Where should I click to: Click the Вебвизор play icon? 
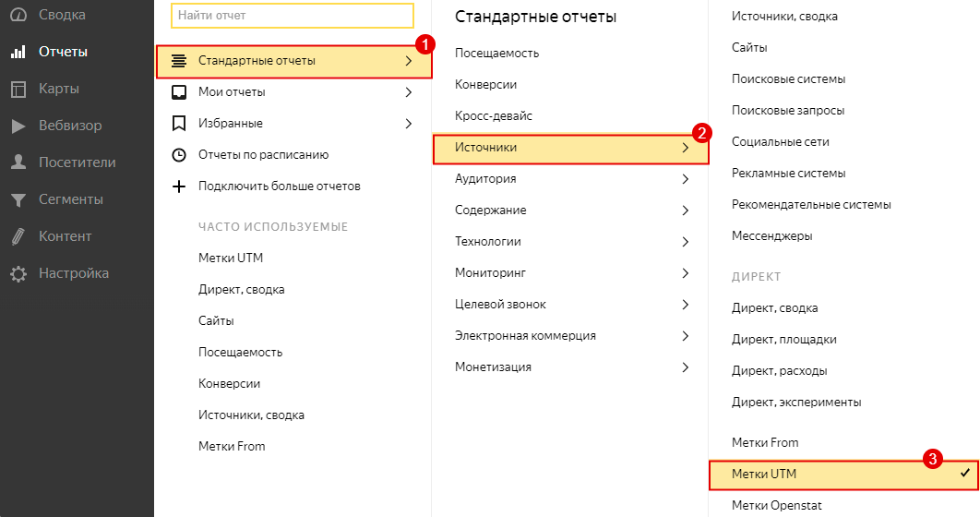[18, 126]
